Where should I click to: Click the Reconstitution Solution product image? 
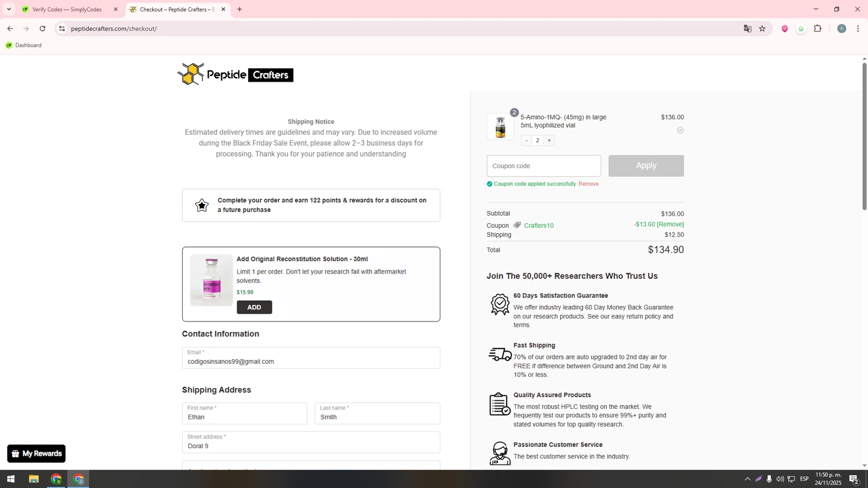coord(211,280)
